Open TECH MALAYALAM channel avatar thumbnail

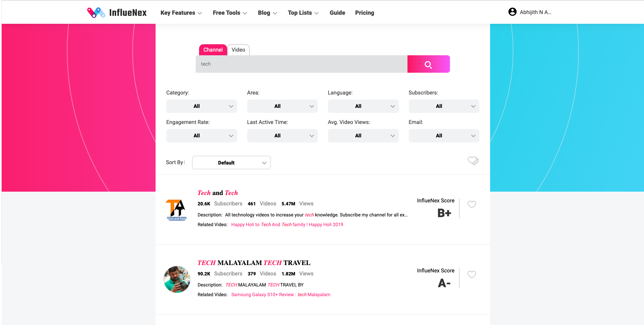pos(177,279)
